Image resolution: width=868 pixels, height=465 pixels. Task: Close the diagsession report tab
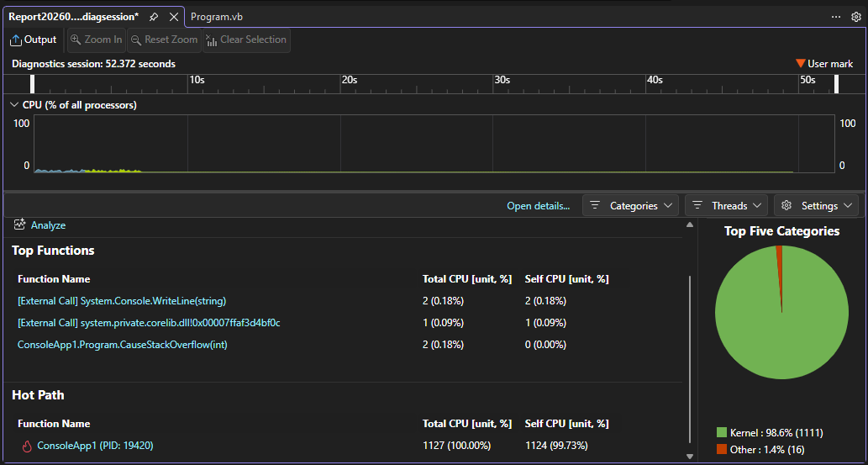coord(174,17)
